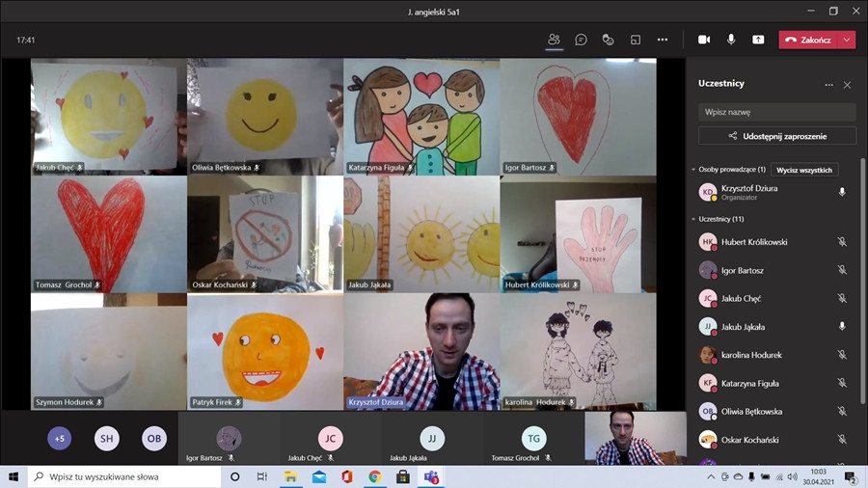The image size is (868, 488).
Task: Click muted mic icon beside Katarzyna Figuła in list
Action: tap(842, 383)
